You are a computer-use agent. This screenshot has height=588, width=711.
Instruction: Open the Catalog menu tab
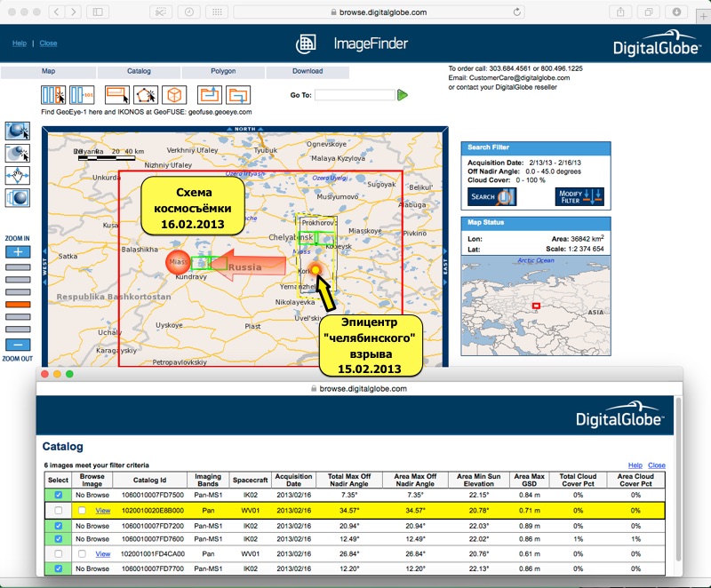point(139,72)
